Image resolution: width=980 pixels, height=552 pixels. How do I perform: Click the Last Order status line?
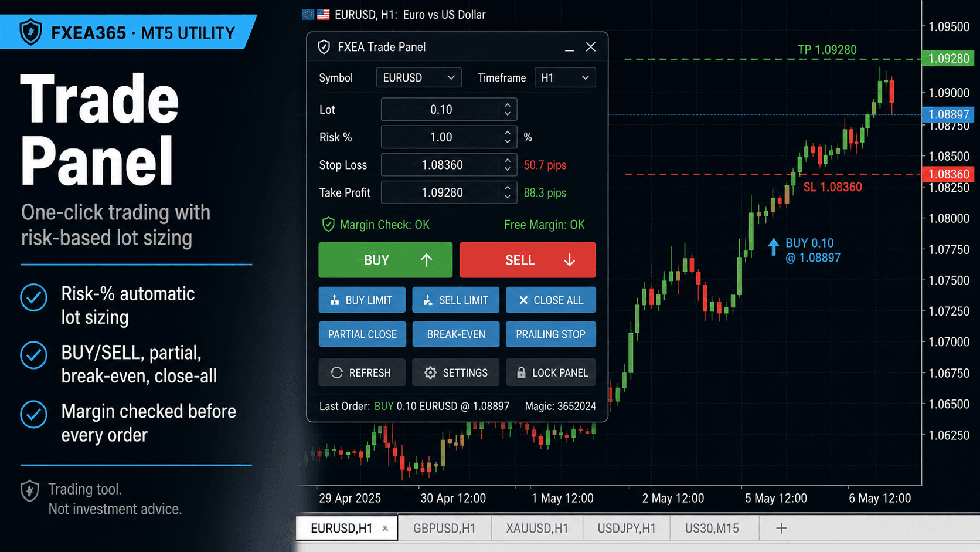414,406
